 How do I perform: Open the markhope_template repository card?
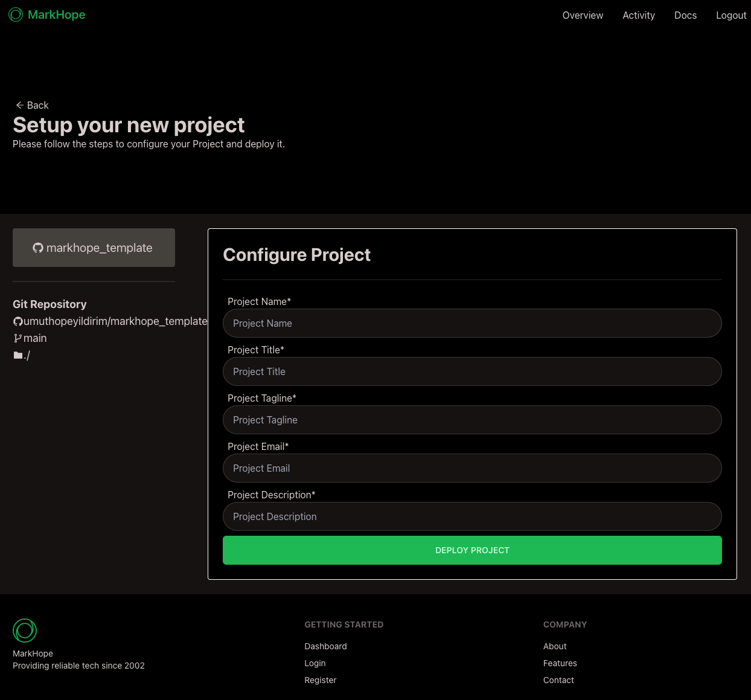(x=94, y=248)
